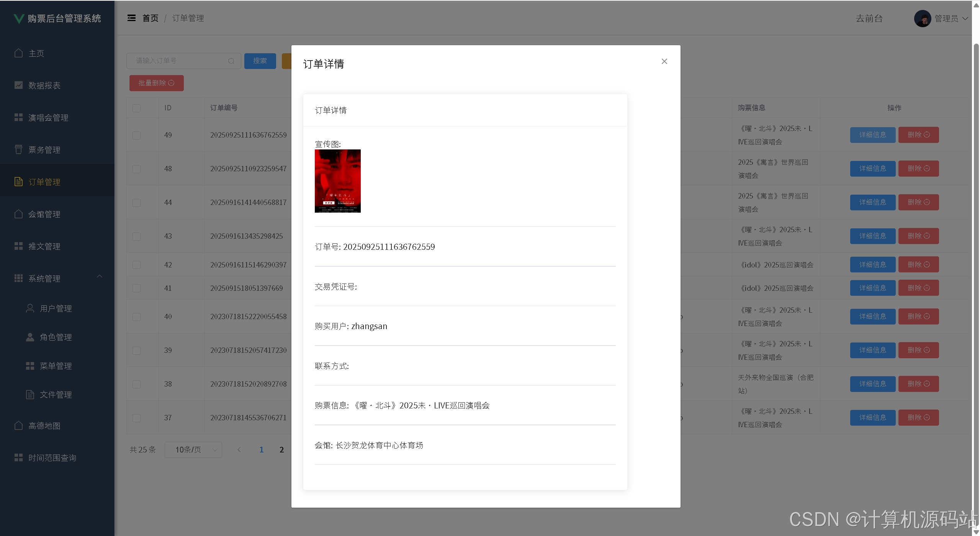Open 文件管理 submenu item
980x536 pixels.
57,395
